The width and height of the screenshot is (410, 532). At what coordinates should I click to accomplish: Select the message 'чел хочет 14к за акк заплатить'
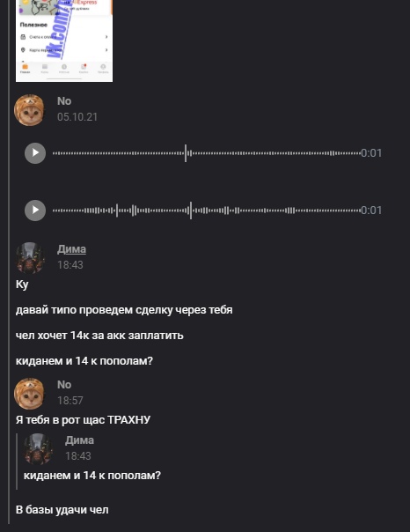pyautogui.click(x=99, y=336)
